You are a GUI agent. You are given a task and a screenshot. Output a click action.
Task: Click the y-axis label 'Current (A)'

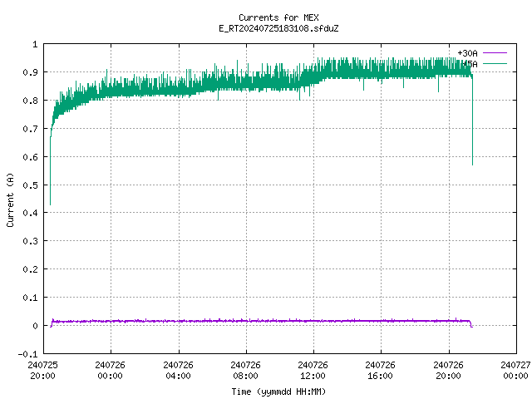click(10, 199)
